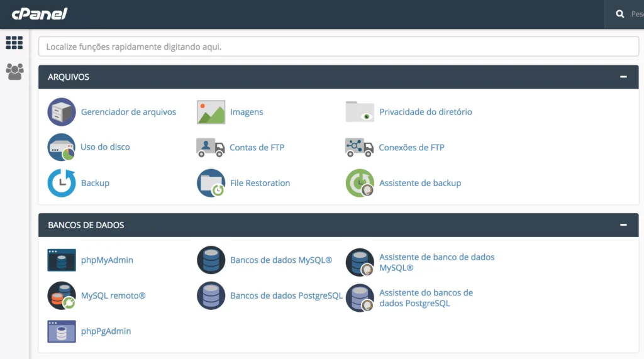
Task: Click the File Restoration icon
Action: coord(211,183)
